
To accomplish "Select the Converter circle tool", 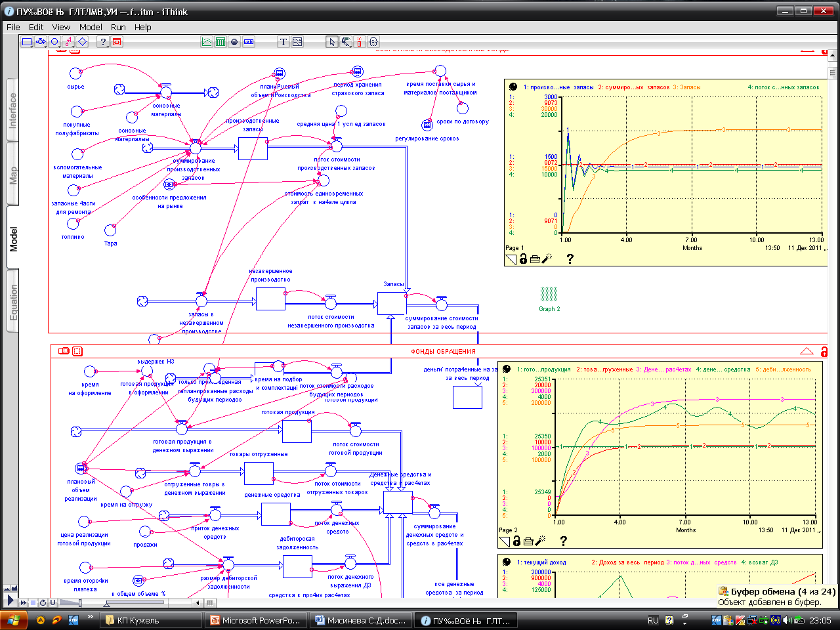I will coord(54,42).
